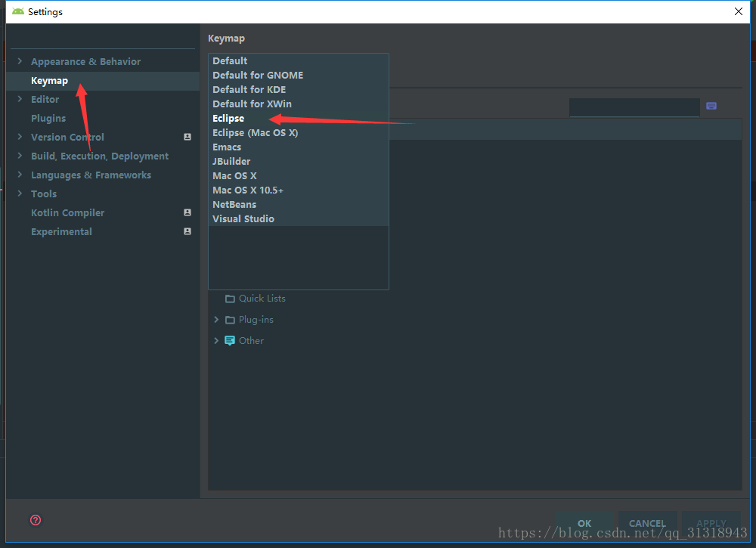Open the Plugins settings page
This screenshot has height=548, width=756.
click(x=48, y=118)
